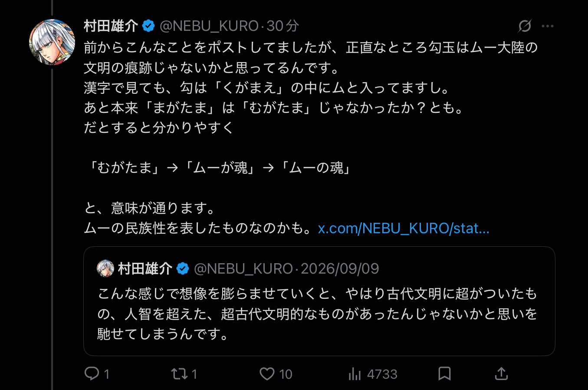Click small avatar in quoted post
This screenshot has height=390, width=588.
[105, 268]
